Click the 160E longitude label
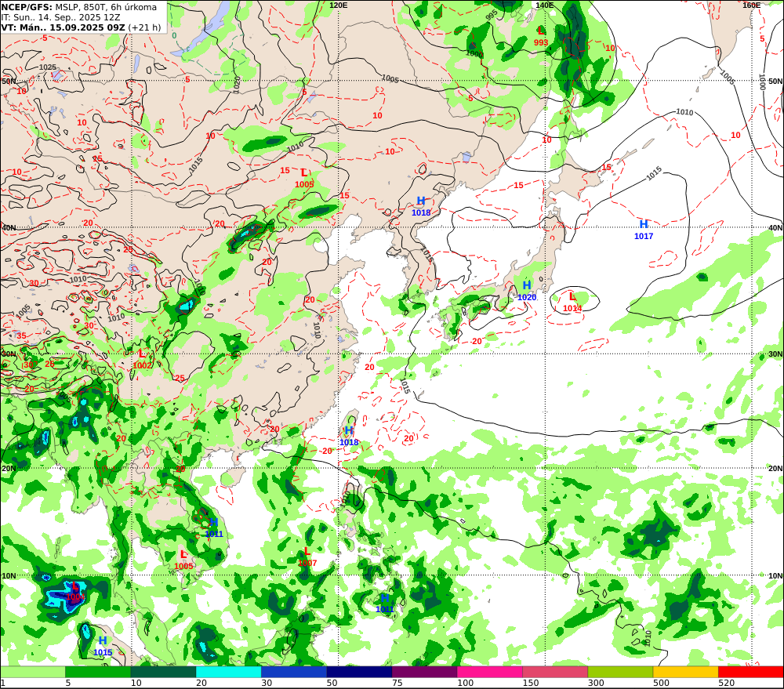 [752, 5]
